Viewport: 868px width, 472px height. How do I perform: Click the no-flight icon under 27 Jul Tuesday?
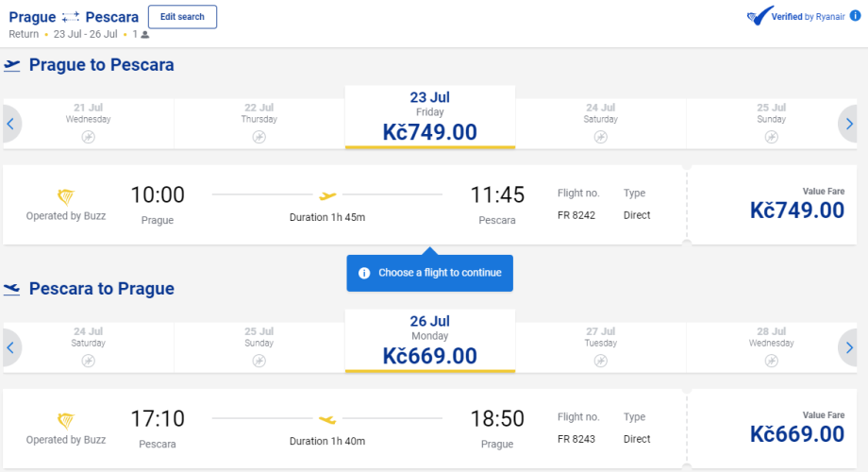point(600,361)
